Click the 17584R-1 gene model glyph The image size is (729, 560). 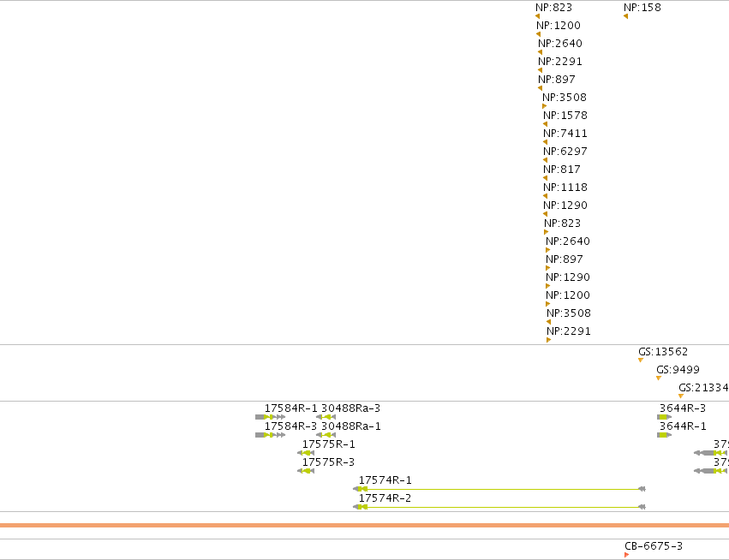(271, 417)
